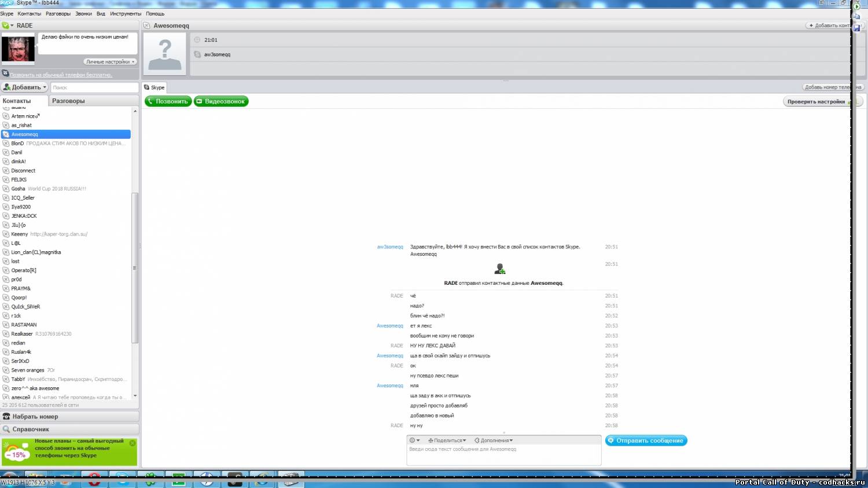Open the Поделиться dropdown
Viewport: 868px width, 488px height.
tap(447, 441)
